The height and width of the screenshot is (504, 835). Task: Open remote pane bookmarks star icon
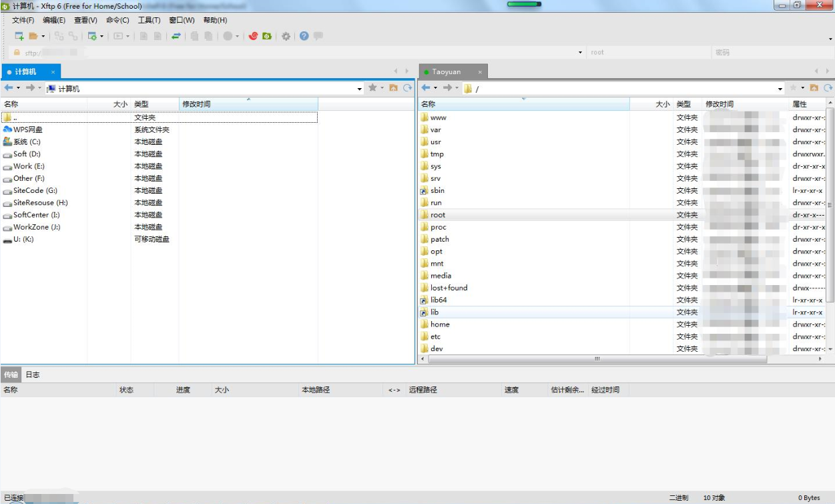click(x=794, y=88)
